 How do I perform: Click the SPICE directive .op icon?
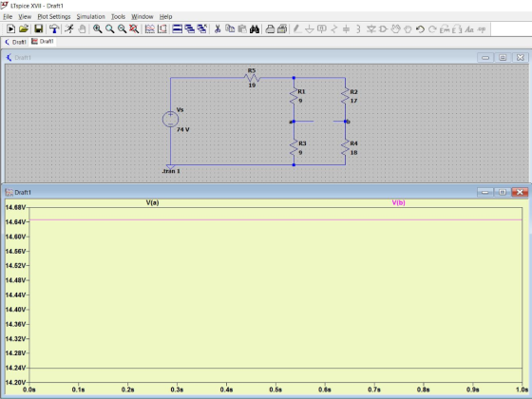click(x=482, y=29)
